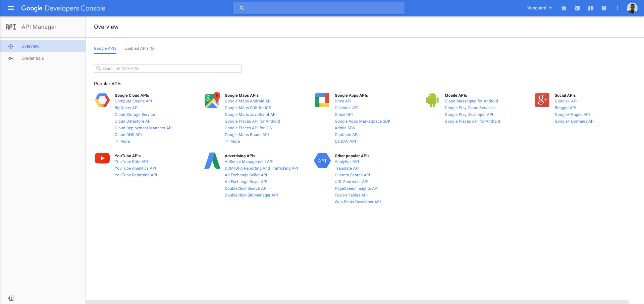644x304 pixels.
Task: Click the YouTube APIs play icon
Action: (102, 158)
